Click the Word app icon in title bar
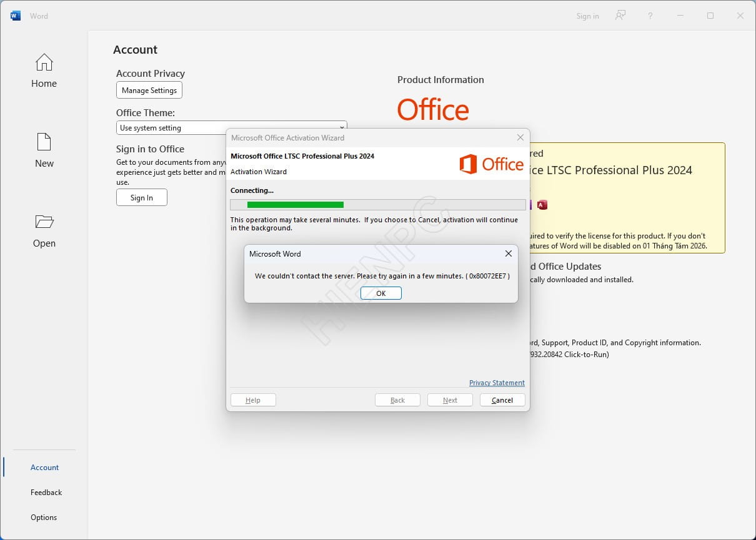The width and height of the screenshot is (756, 540). coord(16,16)
